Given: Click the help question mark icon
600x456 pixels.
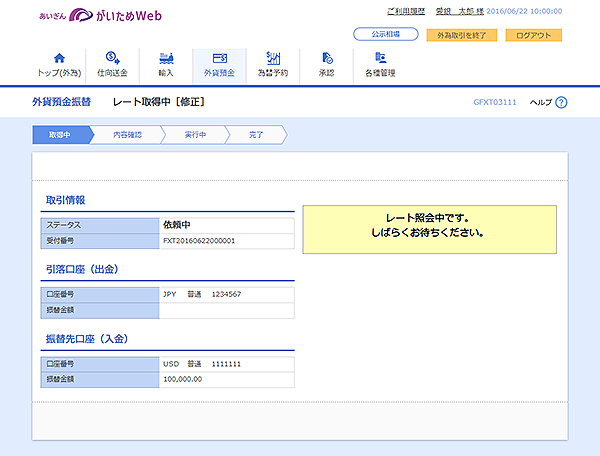Looking at the screenshot, I should (561, 102).
